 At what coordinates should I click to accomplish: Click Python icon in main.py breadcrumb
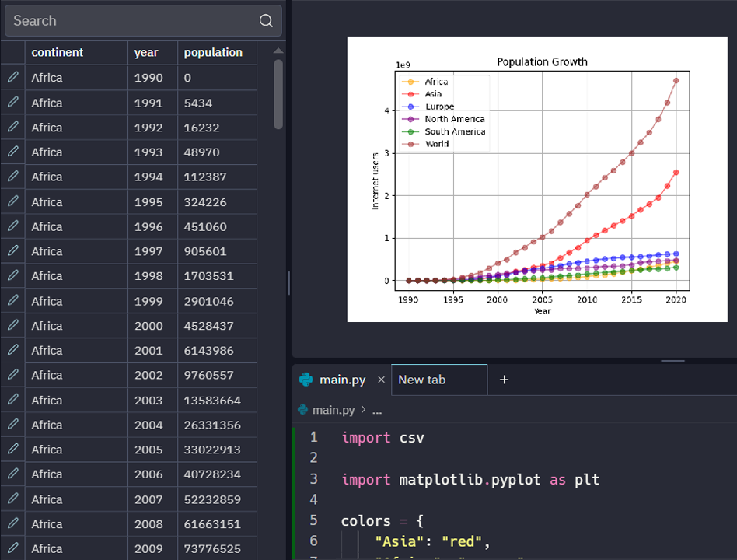coord(303,410)
